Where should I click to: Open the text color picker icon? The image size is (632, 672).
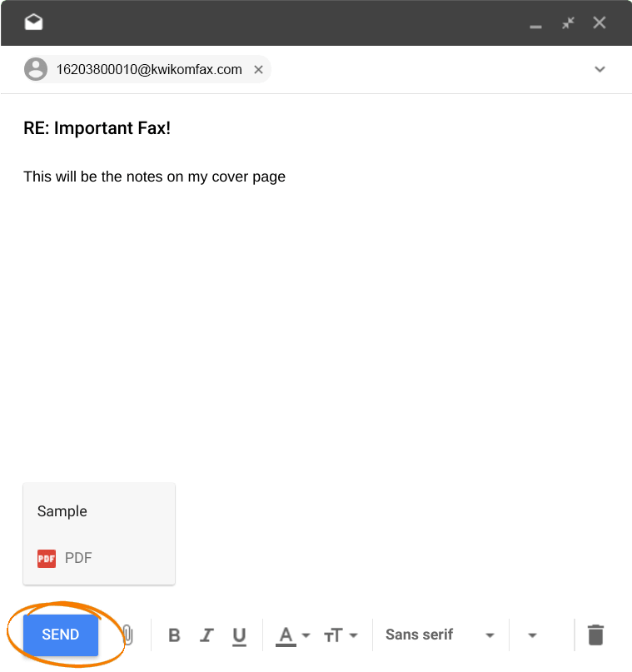286,636
